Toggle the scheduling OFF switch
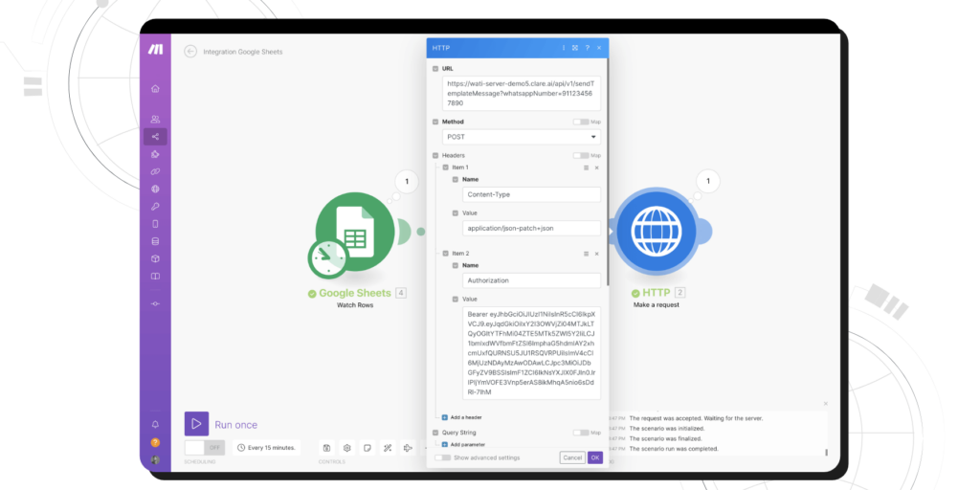Screen dimensions: 980x490 205,448
